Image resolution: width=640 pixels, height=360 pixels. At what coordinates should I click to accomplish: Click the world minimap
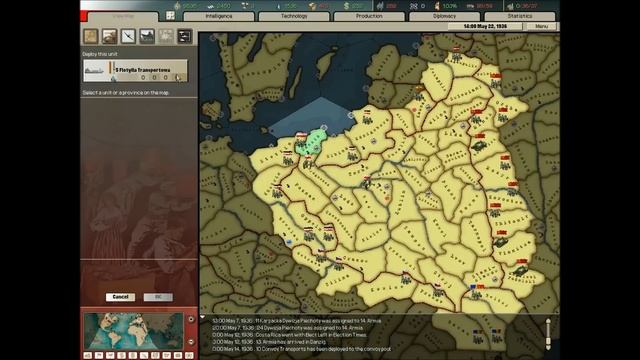pos(133,331)
